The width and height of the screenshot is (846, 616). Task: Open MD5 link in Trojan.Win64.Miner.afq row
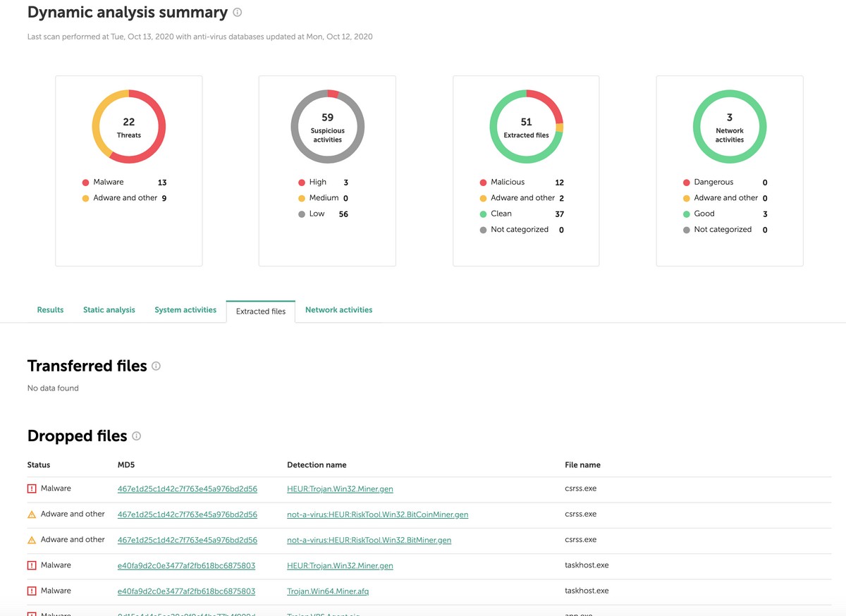tap(187, 591)
